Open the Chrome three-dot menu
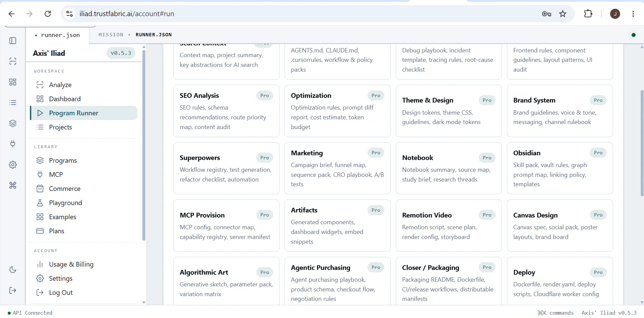 (x=633, y=14)
